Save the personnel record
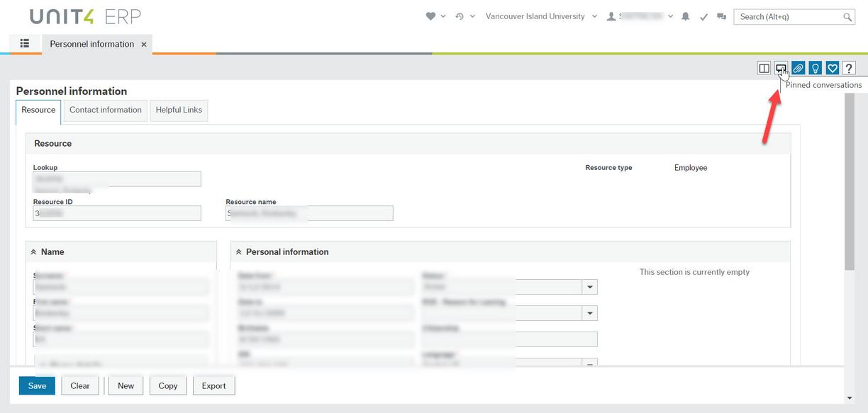Image resolution: width=868 pixels, height=413 pixels. pyautogui.click(x=36, y=385)
